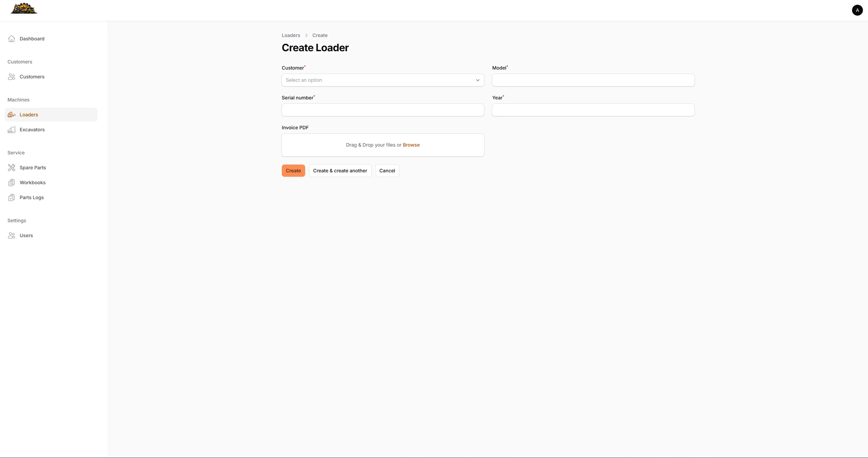Click the excavator company logo
The height and width of the screenshot is (458, 868).
(24, 8)
